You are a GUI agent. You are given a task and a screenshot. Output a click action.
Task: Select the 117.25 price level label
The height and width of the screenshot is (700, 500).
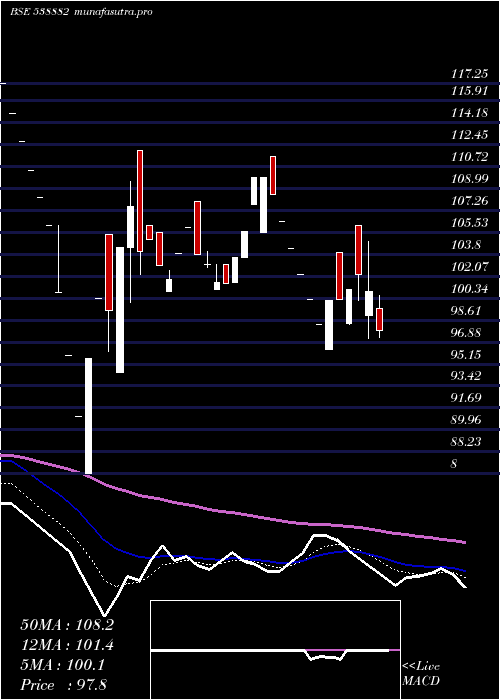click(469, 74)
